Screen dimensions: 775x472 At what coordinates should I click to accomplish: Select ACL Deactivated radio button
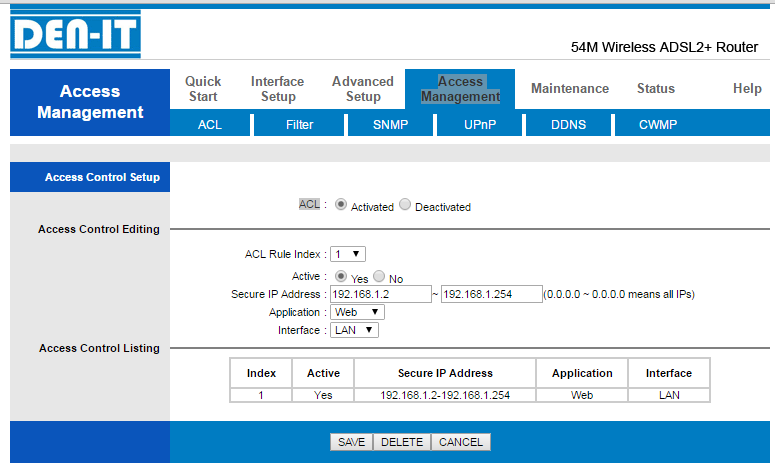(x=405, y=204)
